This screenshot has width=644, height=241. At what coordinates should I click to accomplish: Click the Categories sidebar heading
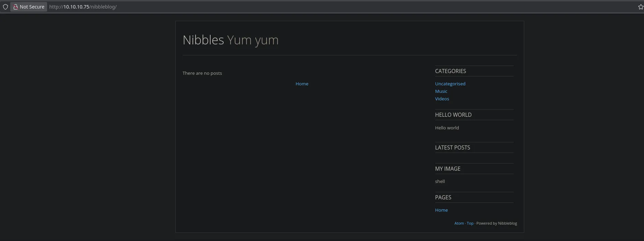point(450,71)
